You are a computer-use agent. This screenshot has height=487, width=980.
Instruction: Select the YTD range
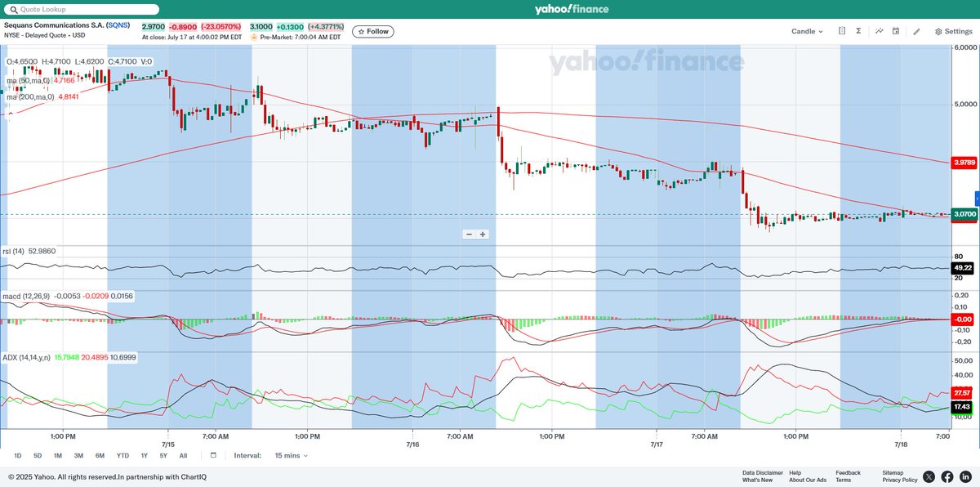(122, 455)
